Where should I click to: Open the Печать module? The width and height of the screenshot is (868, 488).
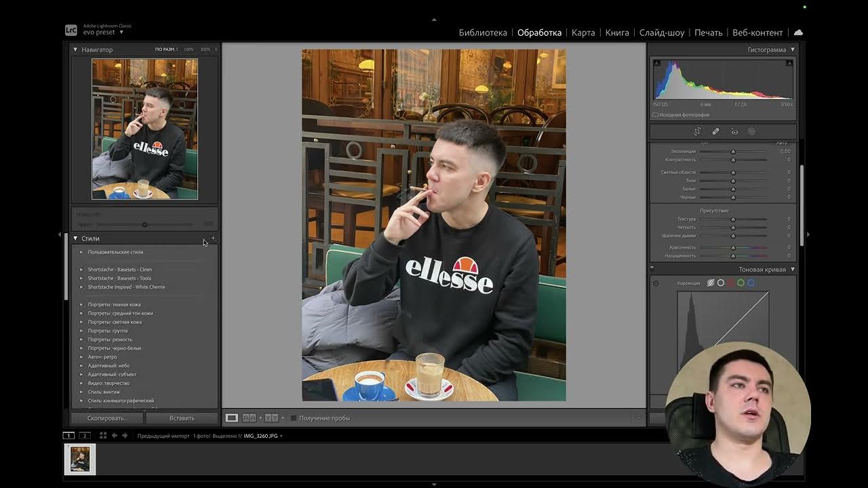click(x=709, y=33)
